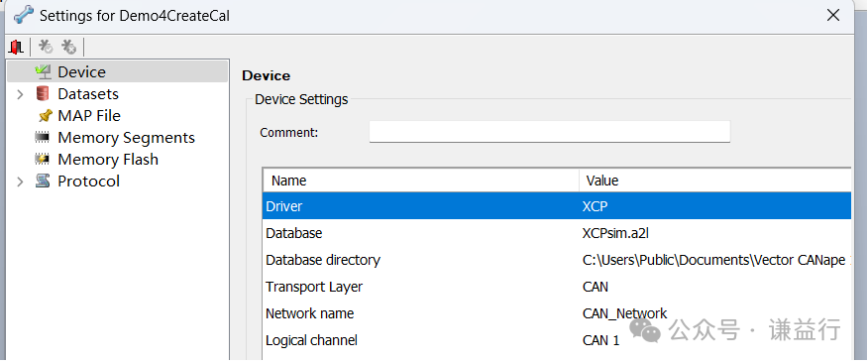Click the CAN transport layer value
This screenshot has width=868, height=364.
click(596, 287)
